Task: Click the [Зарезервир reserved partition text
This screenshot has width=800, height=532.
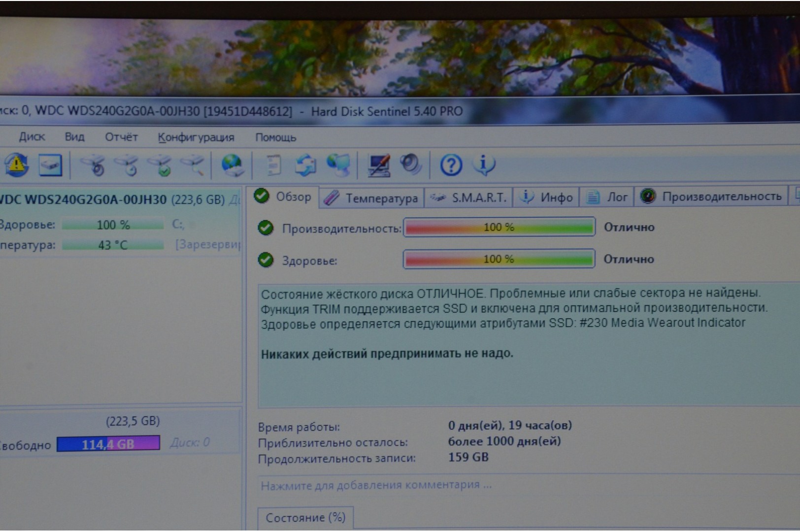Action: coord(208,244)
